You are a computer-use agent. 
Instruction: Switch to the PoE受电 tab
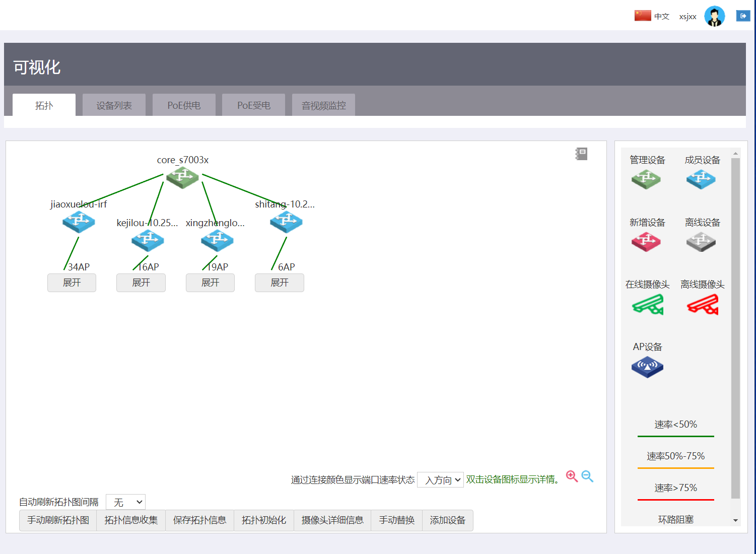(253, 105)
